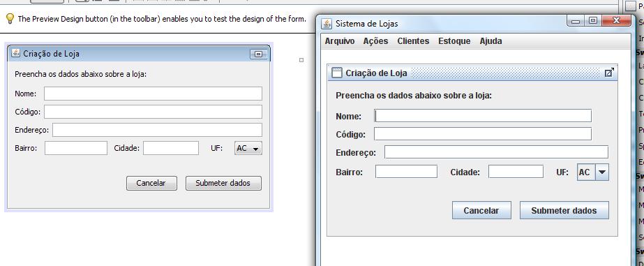Click the Java icon in Sistema de Lojas title bar
This screenshot has width=644, height=266.
tap(327, 24)
